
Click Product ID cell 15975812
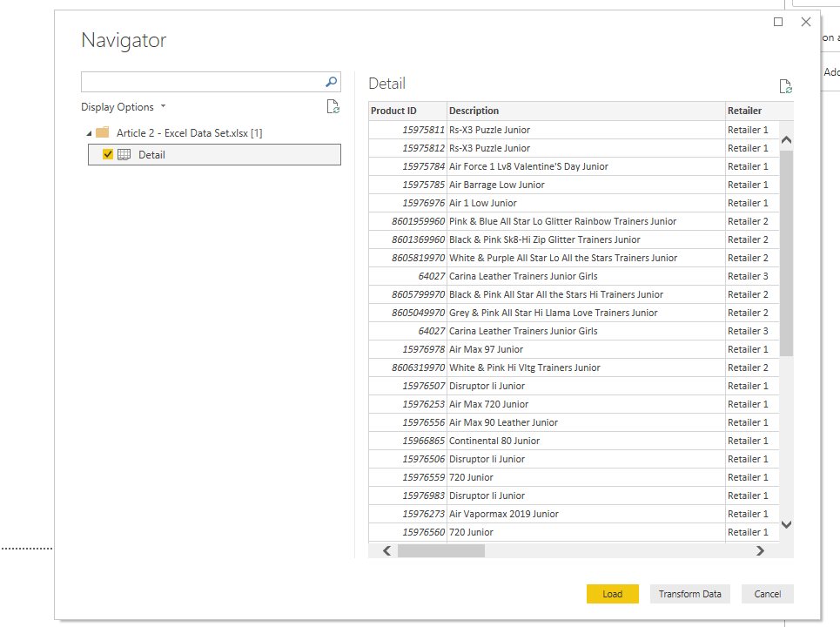(407, 148)
